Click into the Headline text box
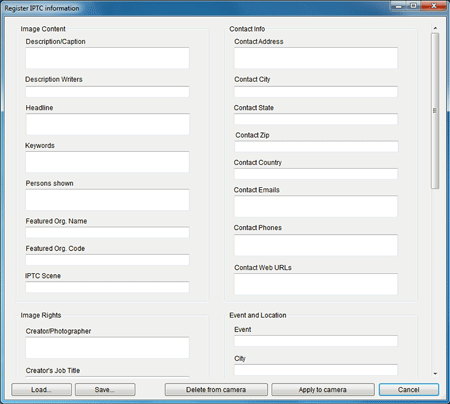The width and height of the screenshot is (450, 404). pyautogui.click(x=107, y=124)
